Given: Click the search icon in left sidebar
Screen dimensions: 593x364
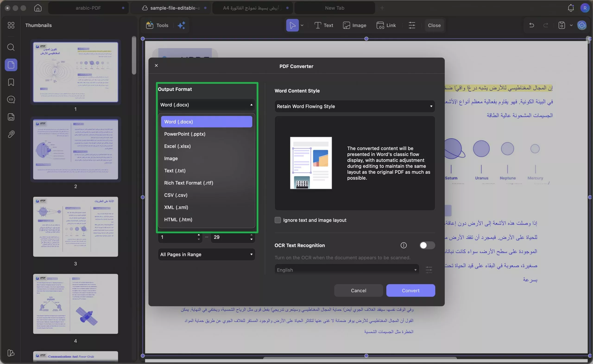Looking at the screenshot, I should coord(11,47).
